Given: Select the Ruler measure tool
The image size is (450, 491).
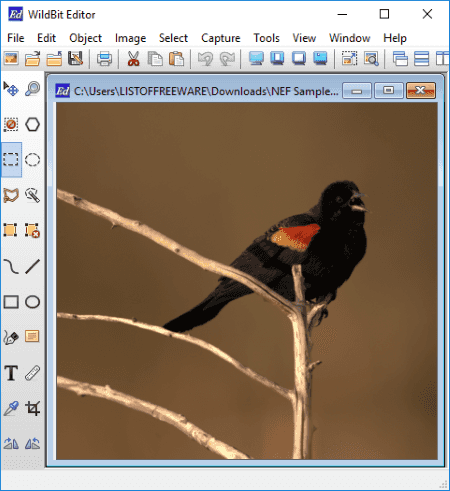Looking at the screenshot, I should click(33, 373).
